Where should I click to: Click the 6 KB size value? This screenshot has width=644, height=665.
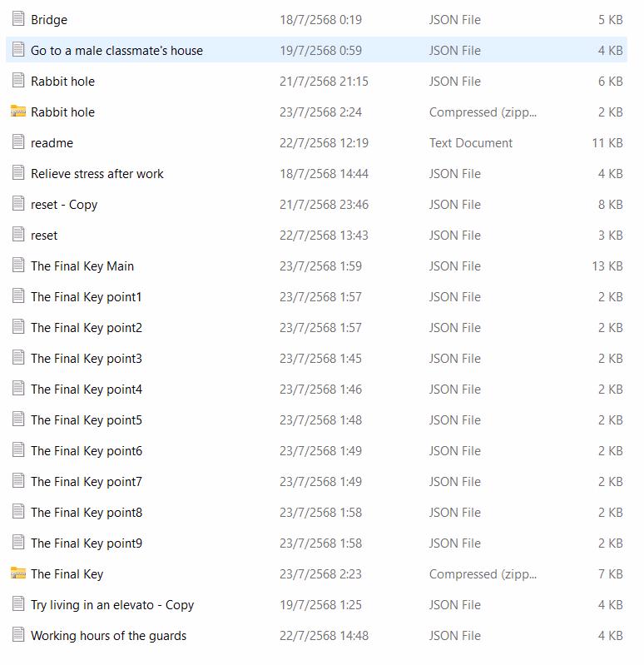(x=611, y=82)
